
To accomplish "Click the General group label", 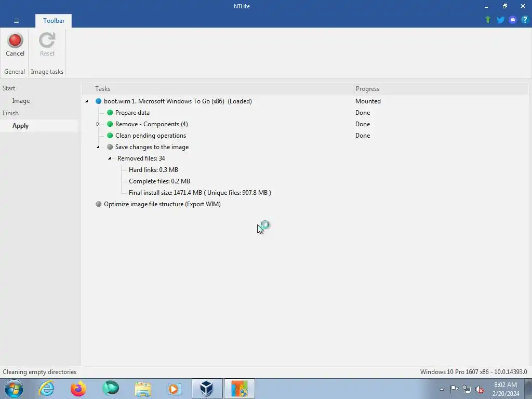I will pos(15,72).
